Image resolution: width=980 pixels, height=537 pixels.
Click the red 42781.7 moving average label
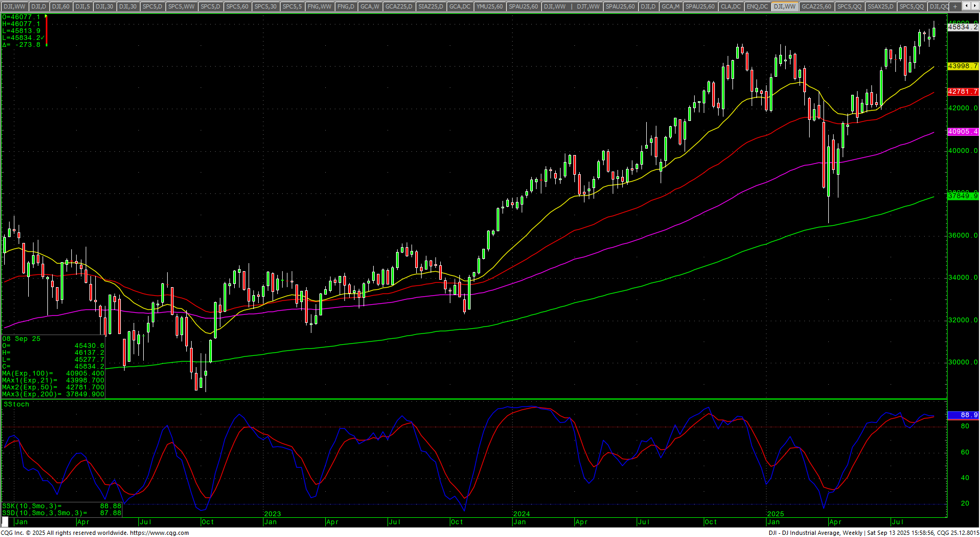pyautogui.click(x=962, y=92)
